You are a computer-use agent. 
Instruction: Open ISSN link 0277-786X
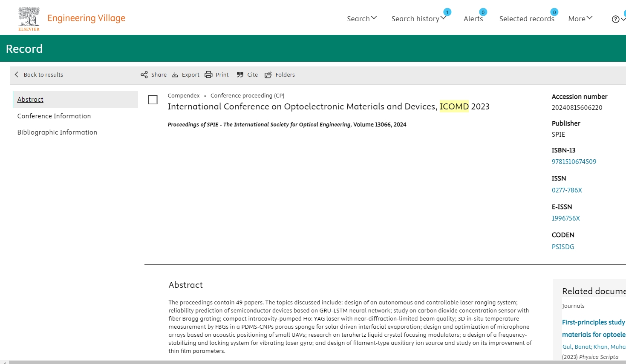coord(567,190)
